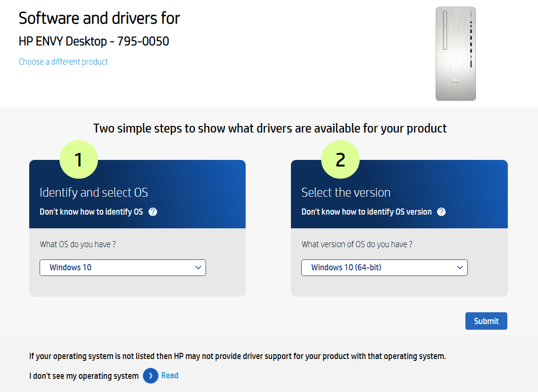Screen dimensions: 538x392
Task: Open the 'What OS do you have' dropdown
Action: [123, 267]
